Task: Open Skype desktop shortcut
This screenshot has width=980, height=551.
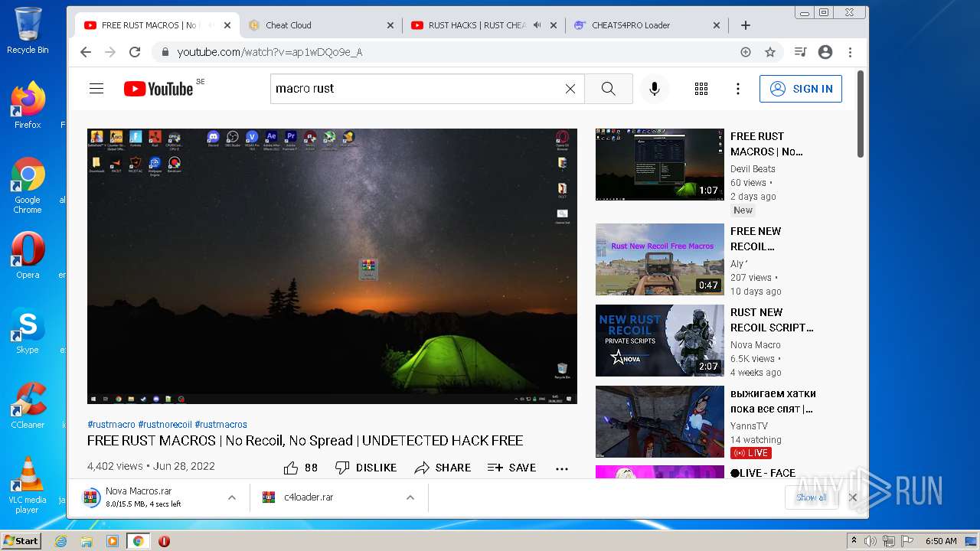Action: point(28,331)
